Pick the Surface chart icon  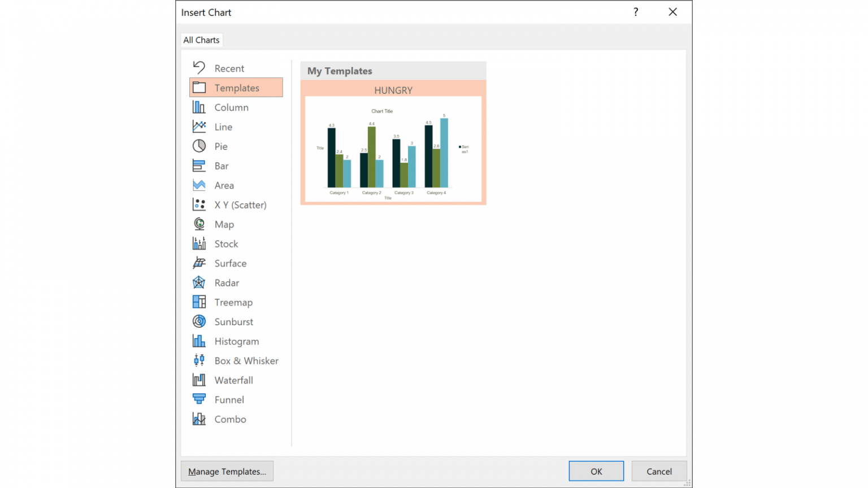pyautogui.click(x=199, y=263)
